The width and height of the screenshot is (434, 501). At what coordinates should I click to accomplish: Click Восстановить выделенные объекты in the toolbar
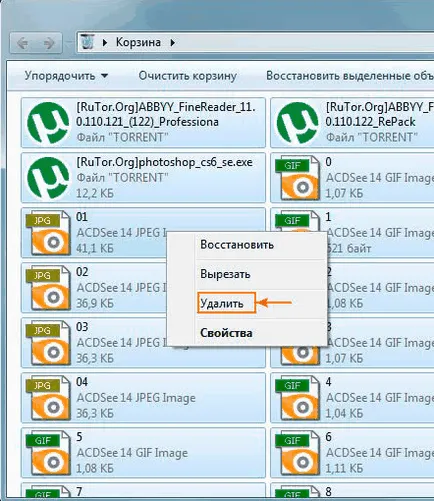point(350,76)
